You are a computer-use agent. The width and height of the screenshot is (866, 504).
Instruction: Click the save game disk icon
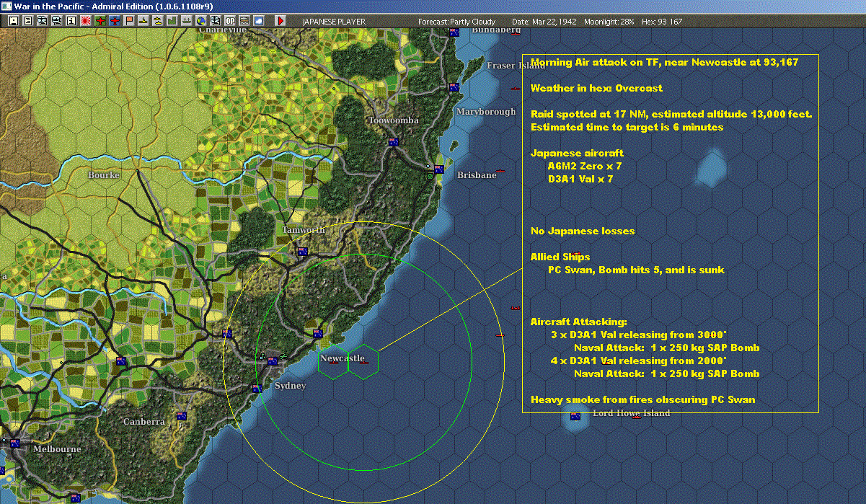click(14, 22)
